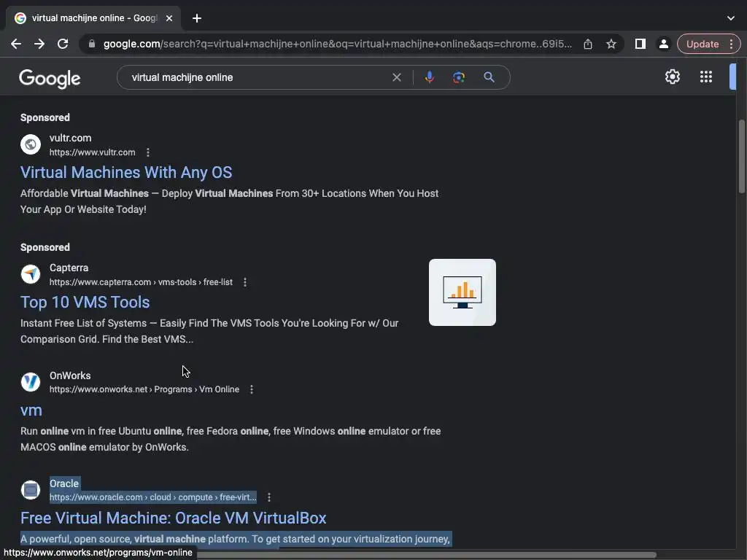Image resolution: width=747 pixels, height=560 pixels.
Task: Click the OnWorks site name text
Action: tap(70, 376)
